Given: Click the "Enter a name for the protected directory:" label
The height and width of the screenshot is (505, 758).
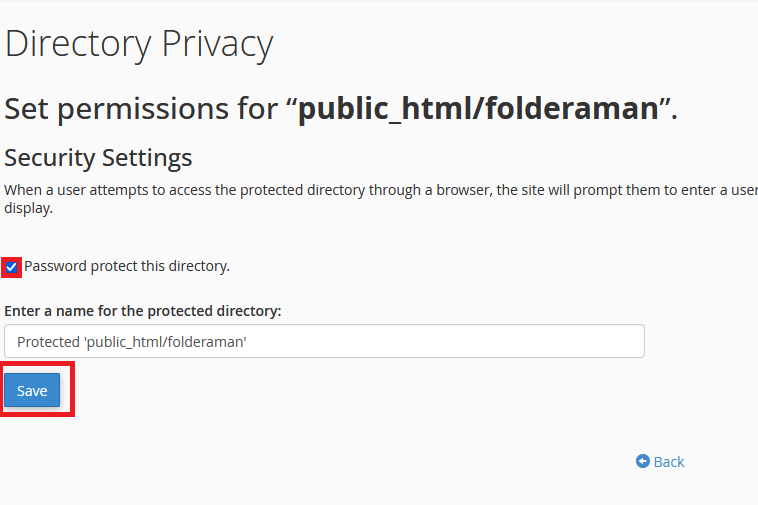Looking at the screenshot, I should [143, 311].
